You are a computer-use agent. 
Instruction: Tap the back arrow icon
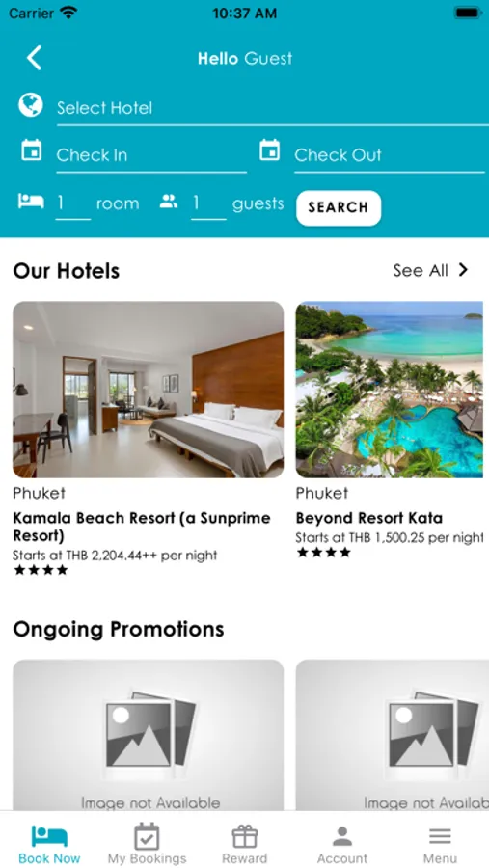click(x=35, y=58)
